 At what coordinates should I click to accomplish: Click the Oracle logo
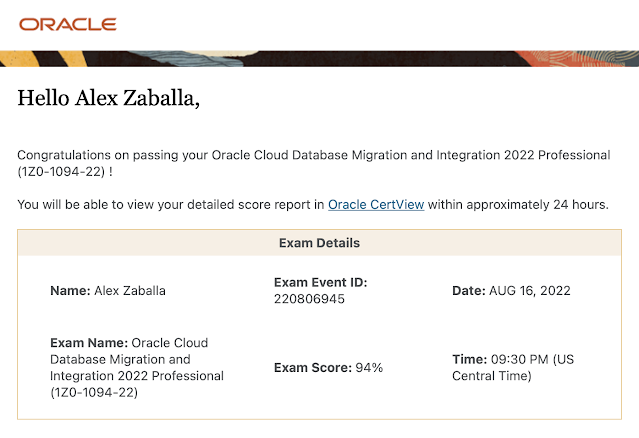click(x=67, y=24)
